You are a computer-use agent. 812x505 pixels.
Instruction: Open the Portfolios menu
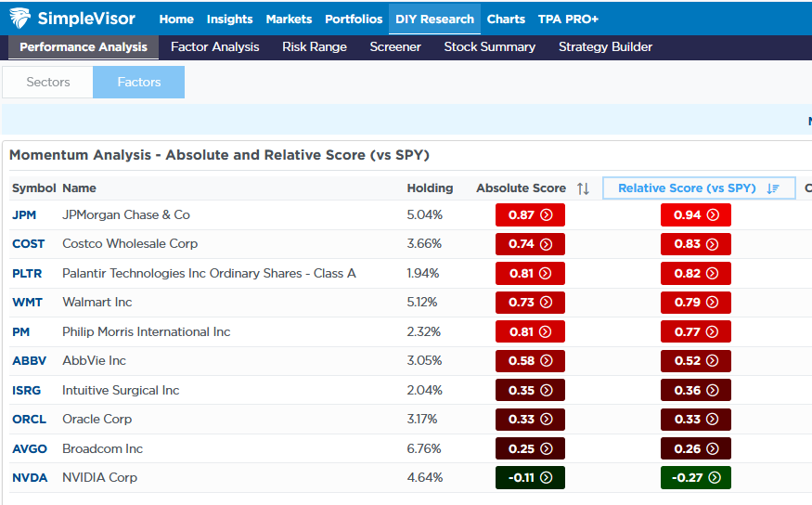tap(354, 19)
